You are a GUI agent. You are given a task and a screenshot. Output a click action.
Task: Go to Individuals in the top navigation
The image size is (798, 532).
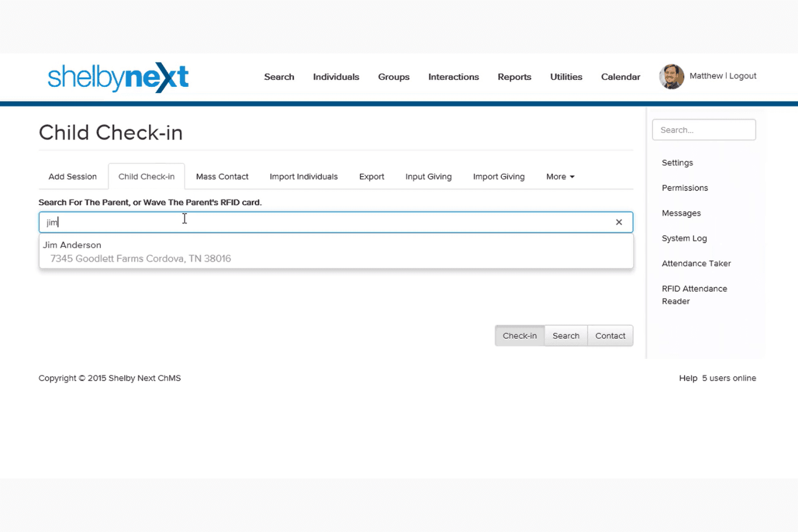(336, 77)
